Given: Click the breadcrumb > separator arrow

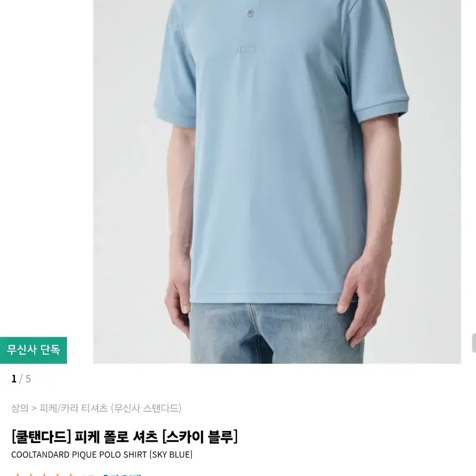Looking at the screenshot, I should [34, 408].
